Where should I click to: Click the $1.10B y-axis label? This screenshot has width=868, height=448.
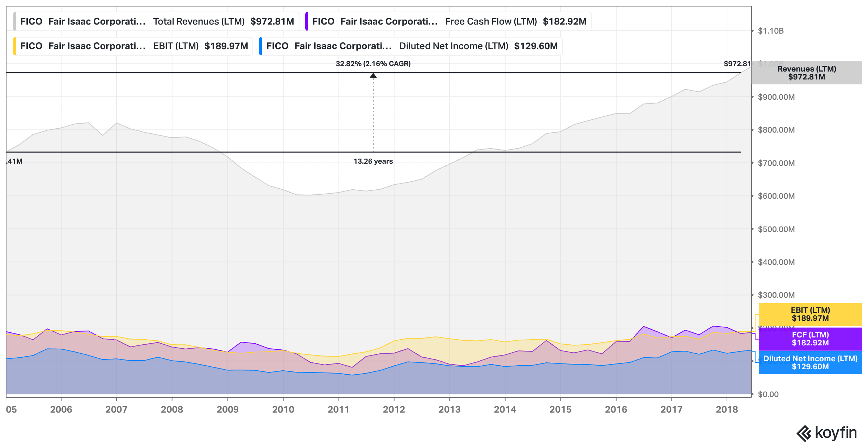771,31
